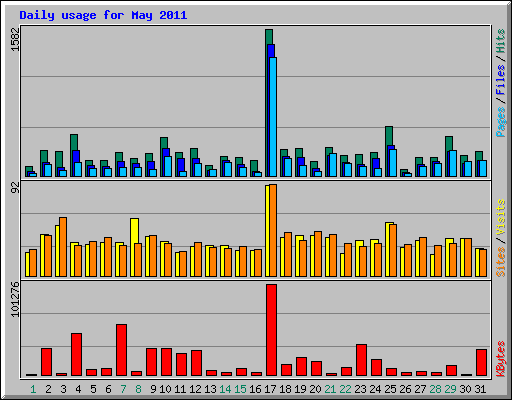This screenshot has width=512, height=400.
Task: Click the day 20 axis label
Action: pyautogui.click(x=315, y=389)
